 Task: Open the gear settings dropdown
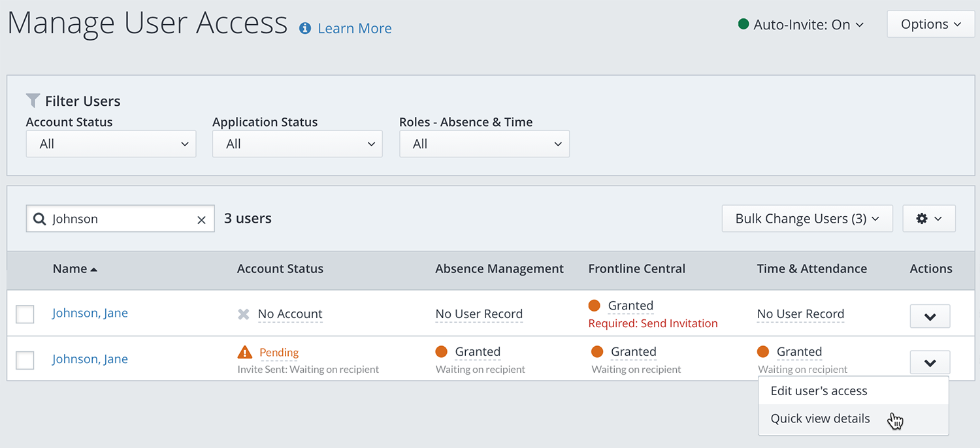click(x=928, y=219)
